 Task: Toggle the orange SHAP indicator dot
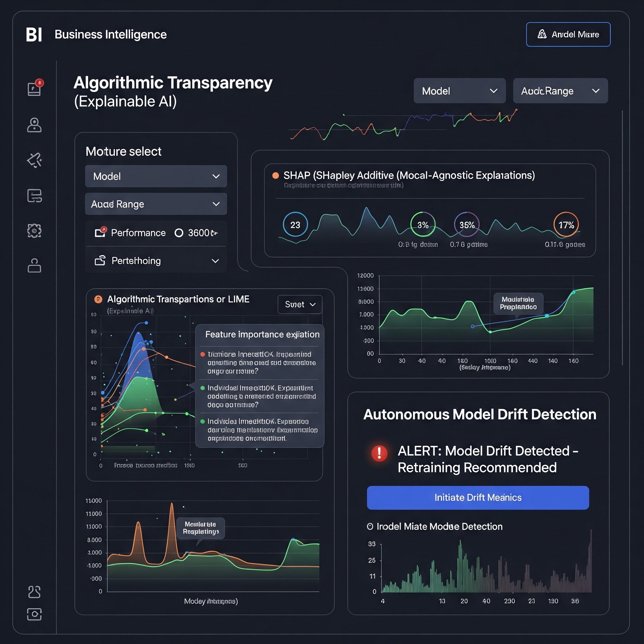tap(275, 176)
